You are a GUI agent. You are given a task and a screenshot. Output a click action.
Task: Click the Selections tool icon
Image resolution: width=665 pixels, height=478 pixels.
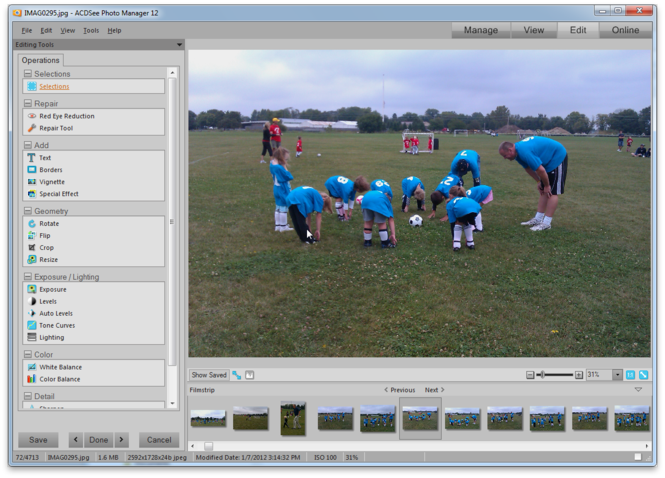[32, 87]
